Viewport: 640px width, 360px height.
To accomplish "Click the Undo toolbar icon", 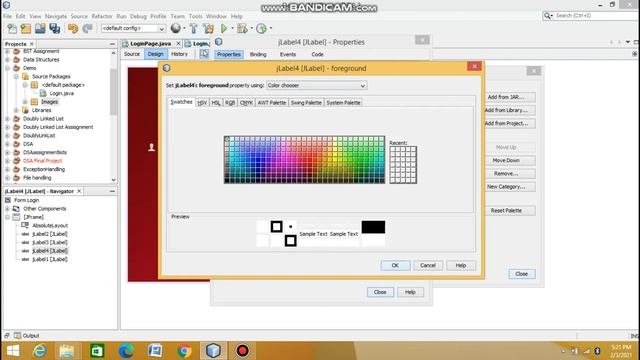I will point(73,29).
